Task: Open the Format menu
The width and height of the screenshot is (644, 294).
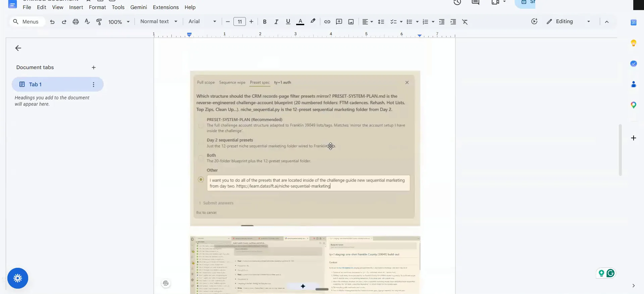Action: (97, 7)
